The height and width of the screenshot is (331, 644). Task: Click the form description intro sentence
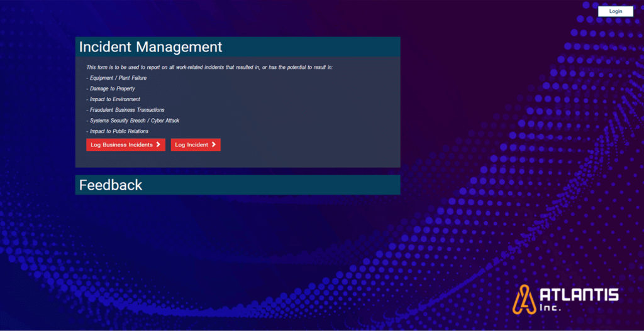tap(209, 67)
